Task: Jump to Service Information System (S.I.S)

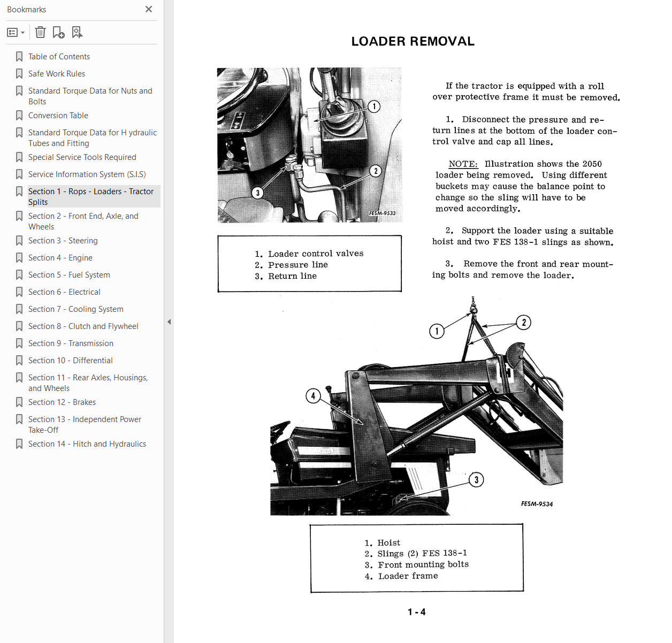Action: [87, 174]
